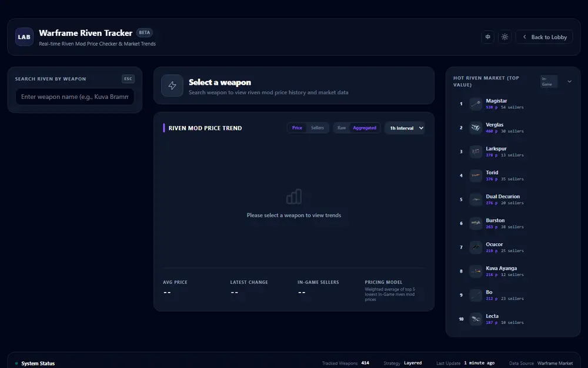This screenshot has height=368, width=588.
Task: Click the PRICING MODEL label
Action: pyautogui.click(x=383, y=282)
